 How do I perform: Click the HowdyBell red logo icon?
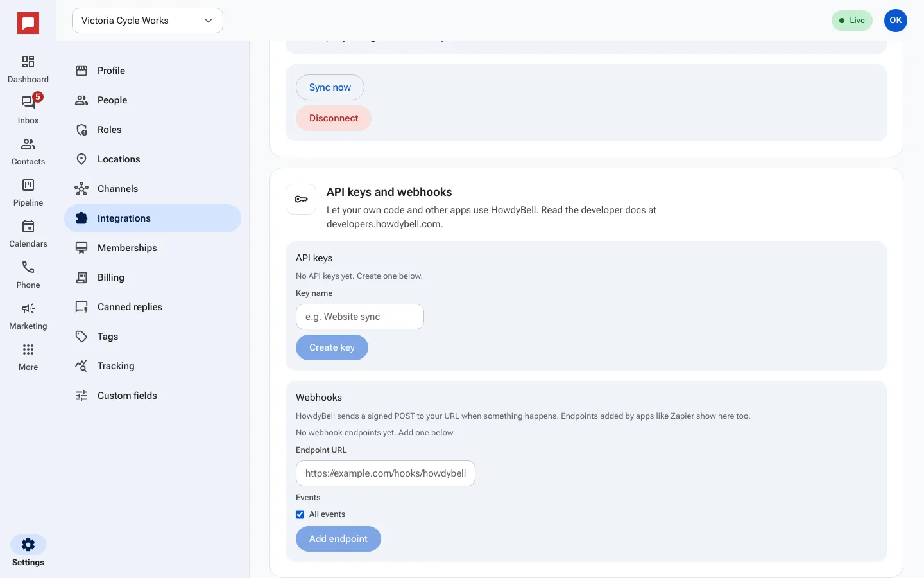[x=28, y=24]
